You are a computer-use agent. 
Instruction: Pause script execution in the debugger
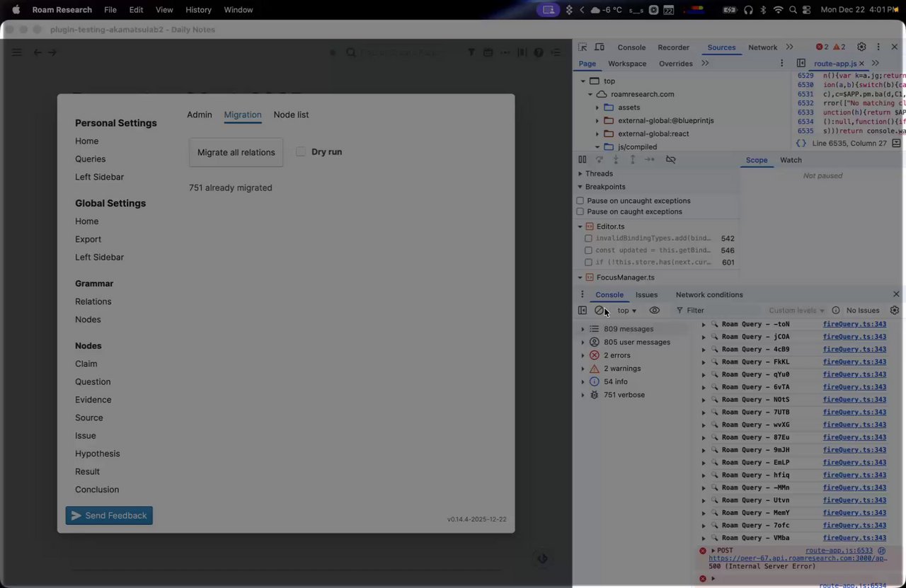click(x=583, y=160)
